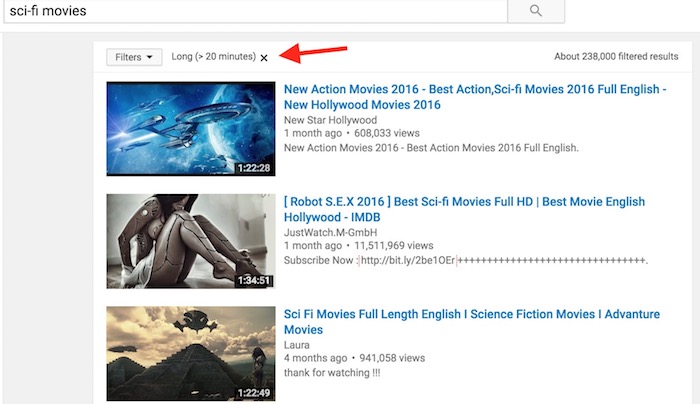The image size is (700, 404).
Task: Visit the JustWatch.M-GmbH channel
Action: (333, 231)
